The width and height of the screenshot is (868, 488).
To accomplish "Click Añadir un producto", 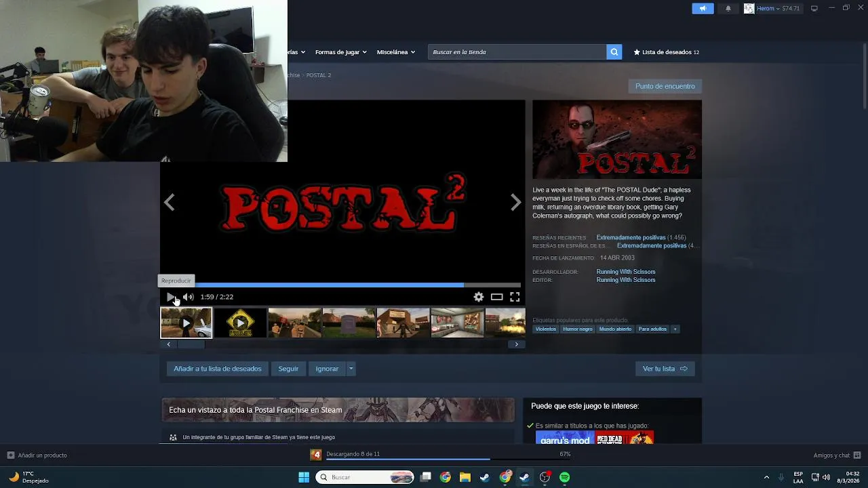I will [x=37, y=455].
